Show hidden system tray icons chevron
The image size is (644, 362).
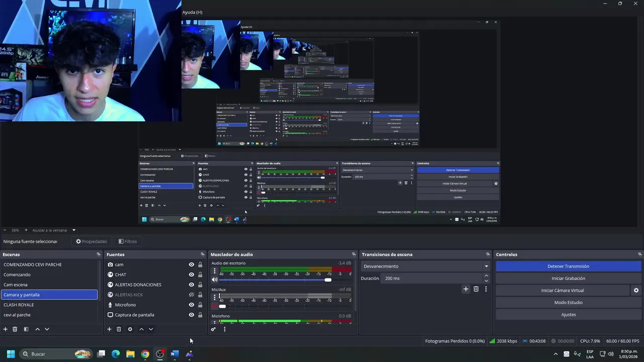click(x=555, y=354)
